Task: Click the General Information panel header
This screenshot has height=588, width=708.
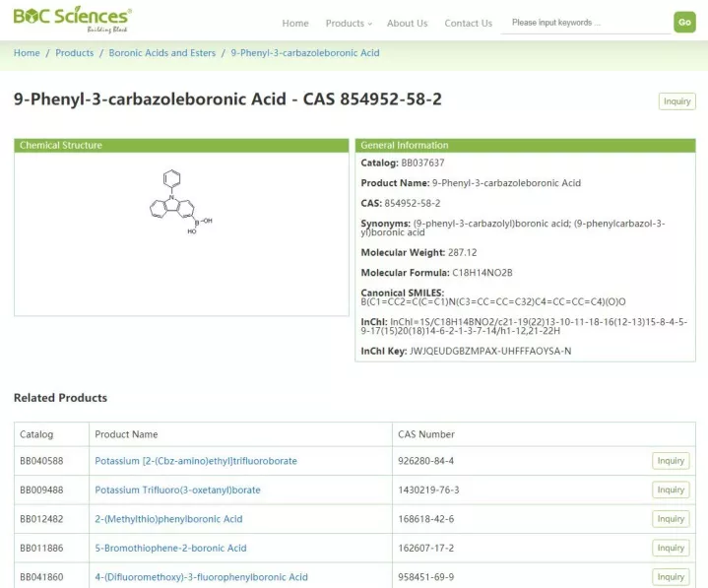Action: [x=525, y=145]
